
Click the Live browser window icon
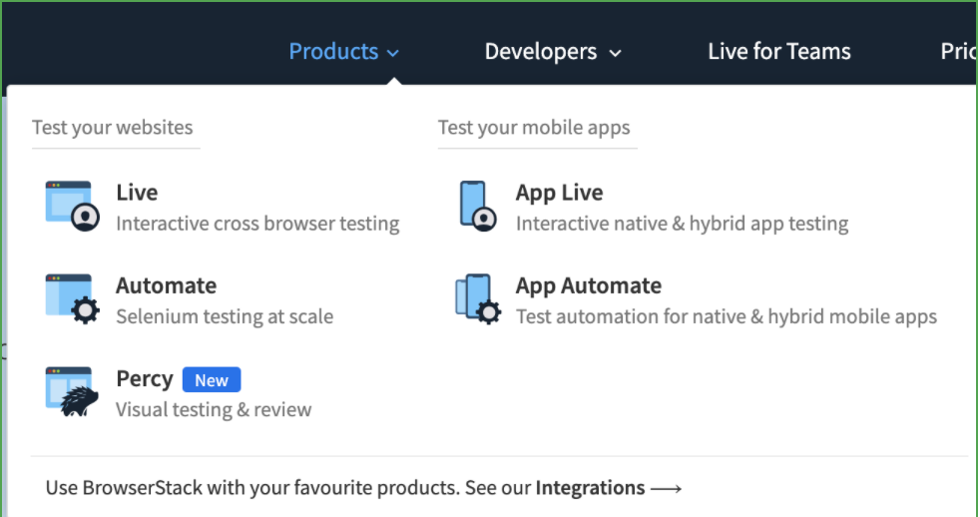pos(72,206)
